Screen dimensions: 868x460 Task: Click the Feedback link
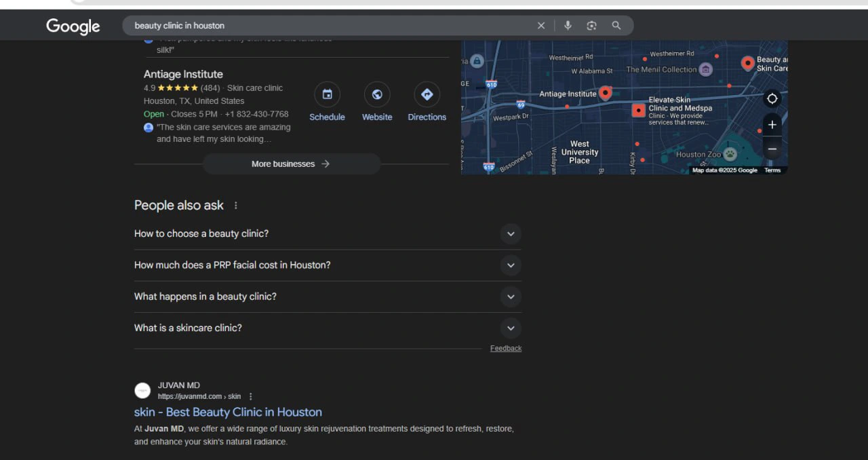506,348
